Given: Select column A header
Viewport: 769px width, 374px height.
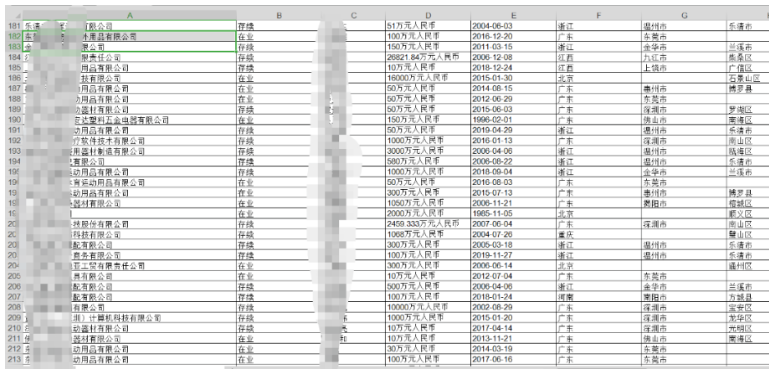Looking at the screenshot, I should tap(129, 15).
